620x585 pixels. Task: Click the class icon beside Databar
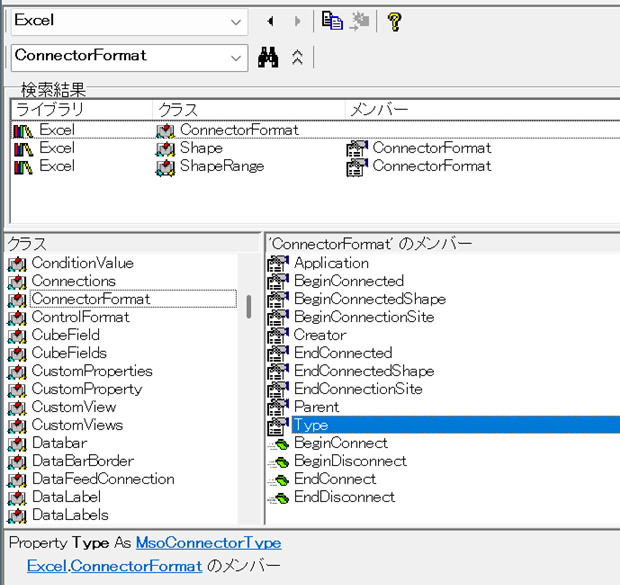[x=17, y=444]
